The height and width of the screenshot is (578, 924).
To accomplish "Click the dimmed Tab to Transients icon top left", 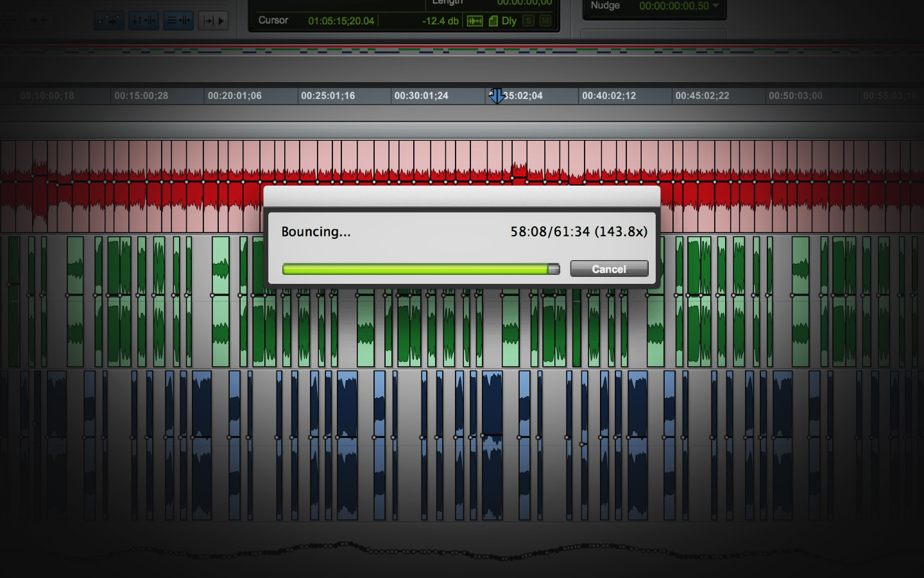I will coord(40,19).
